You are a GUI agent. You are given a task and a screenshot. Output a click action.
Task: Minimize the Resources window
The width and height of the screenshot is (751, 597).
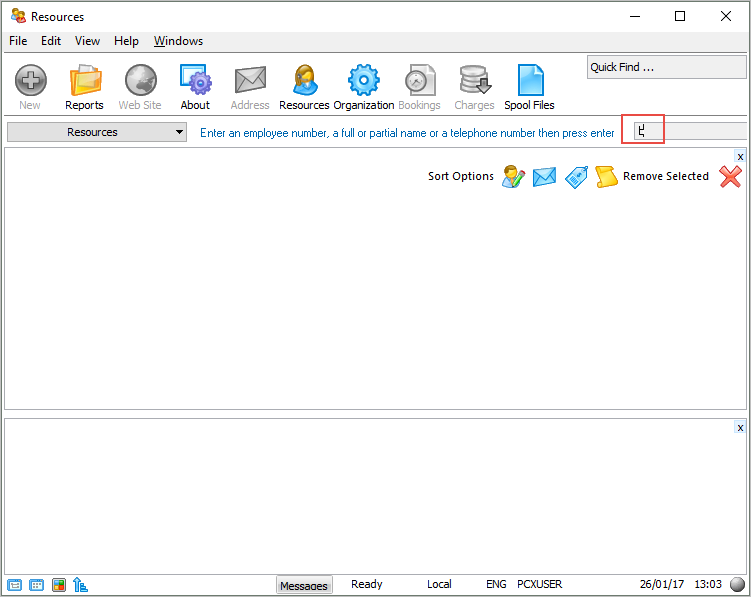pyautogui.click(x=635, y=16)
